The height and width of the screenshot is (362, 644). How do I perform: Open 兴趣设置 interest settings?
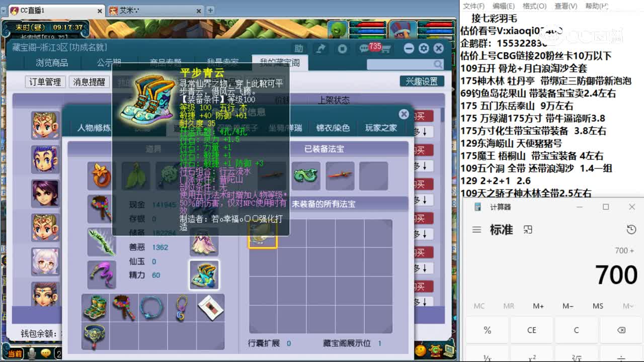click(422, 81)
